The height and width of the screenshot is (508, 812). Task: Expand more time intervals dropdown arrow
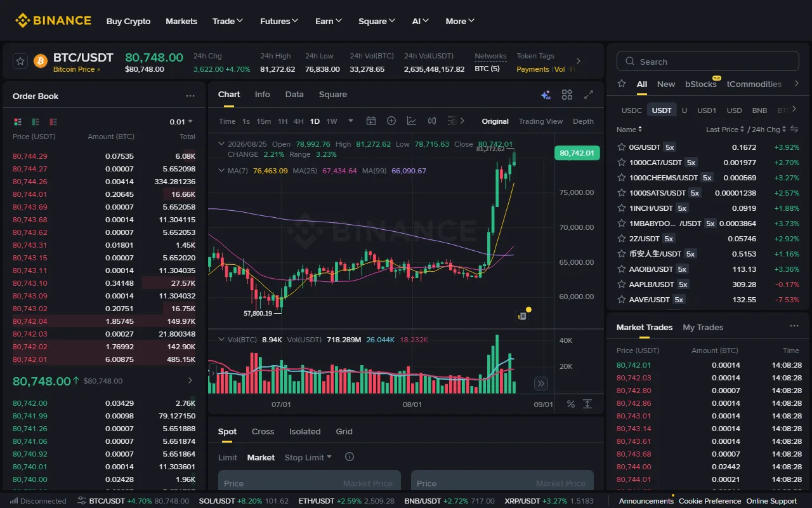click(350, 121)
